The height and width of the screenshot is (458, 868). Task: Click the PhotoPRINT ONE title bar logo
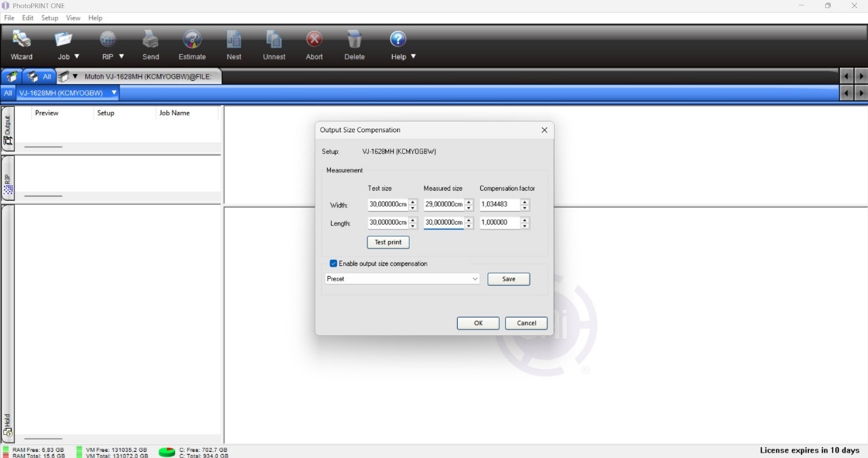[x=6, y=5]
